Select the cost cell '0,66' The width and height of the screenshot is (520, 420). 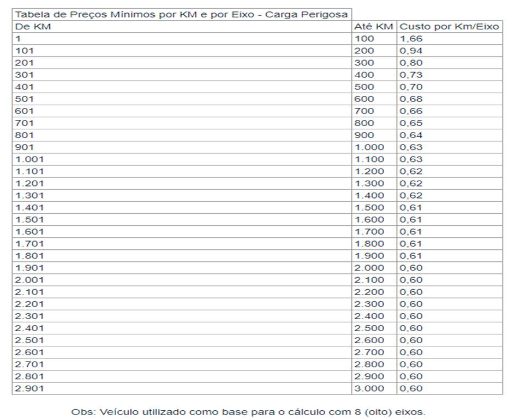click(450, 111)
